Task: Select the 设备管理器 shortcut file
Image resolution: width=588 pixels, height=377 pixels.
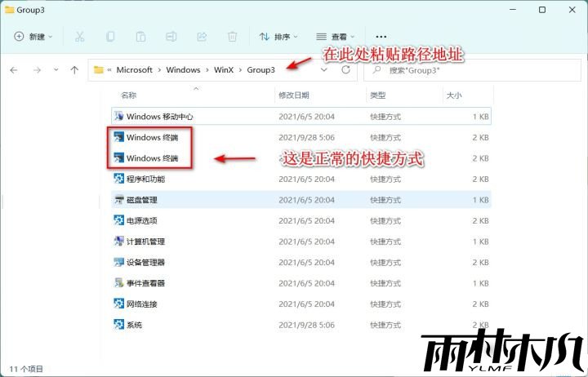Action: 145,262
